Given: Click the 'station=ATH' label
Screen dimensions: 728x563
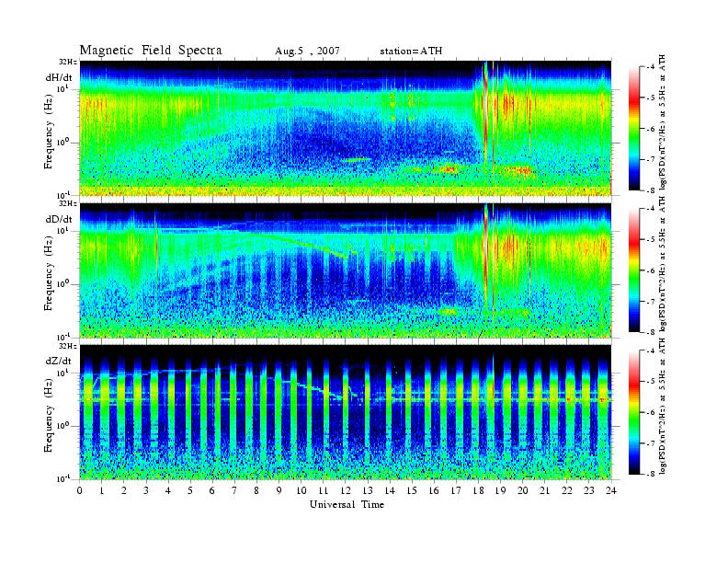Looking at the screenshot, I should [x=411, y=52].
